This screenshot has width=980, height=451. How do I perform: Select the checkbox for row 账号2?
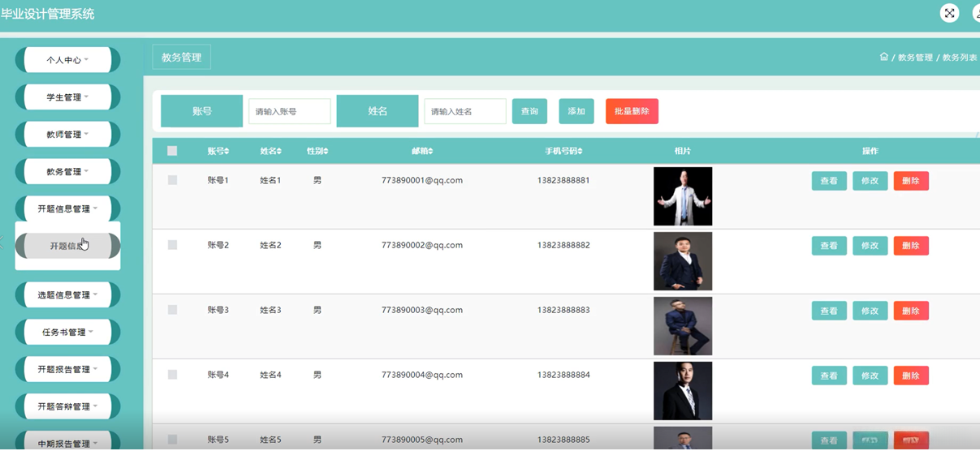pos(172,245)
